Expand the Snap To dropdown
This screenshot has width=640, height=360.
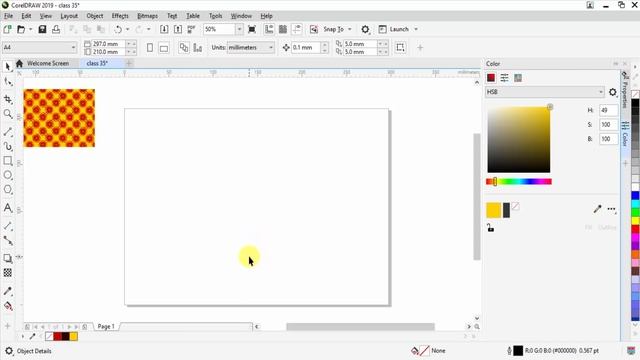349,29
